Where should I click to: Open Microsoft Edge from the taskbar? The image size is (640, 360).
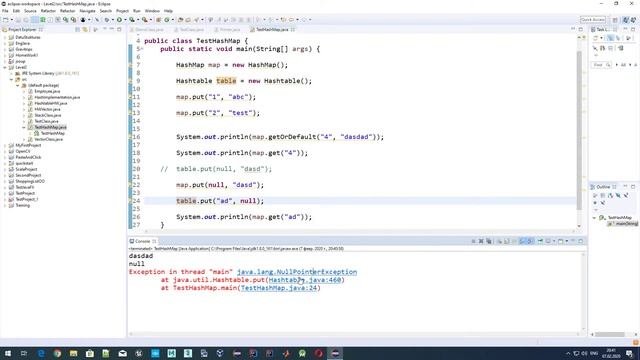point(41,353)
